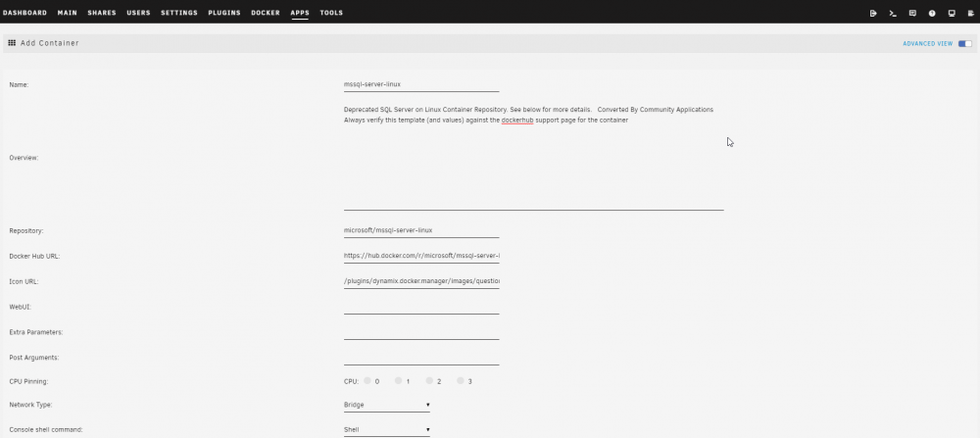Click the Add Container heading text

click(49, 43)
